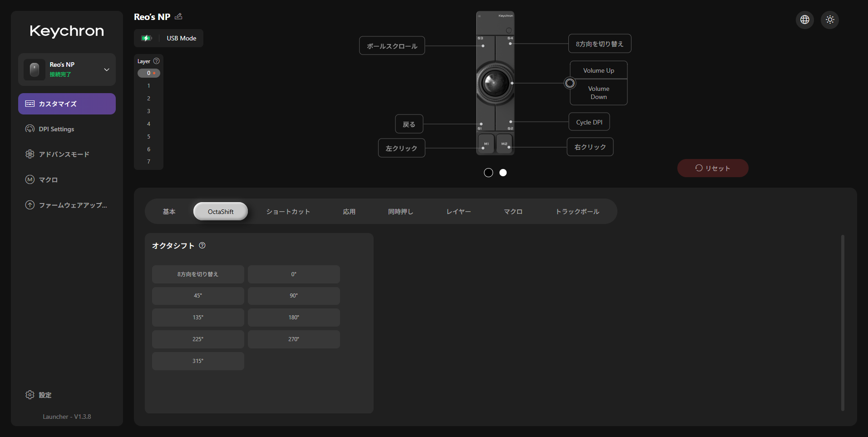Viewport: 868px width, 437px height.
Task: Click the M2 button on device image
Action: point(504,143)
